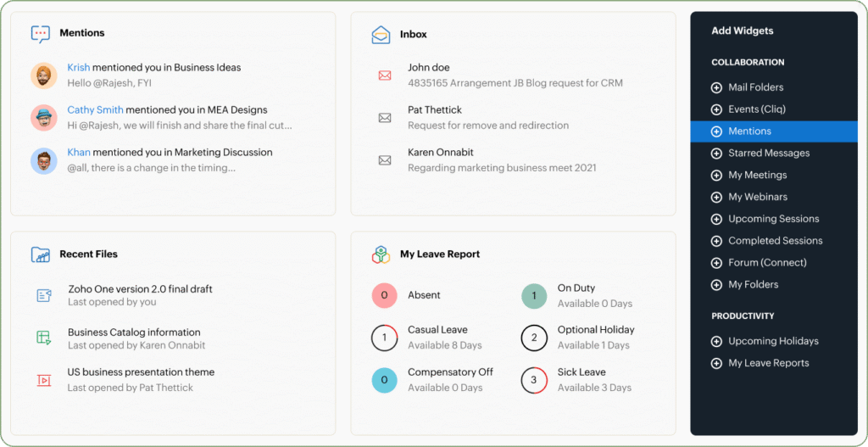Click the Absent count red circle
This screenshot has width=868, height=447.
[385, 295]
